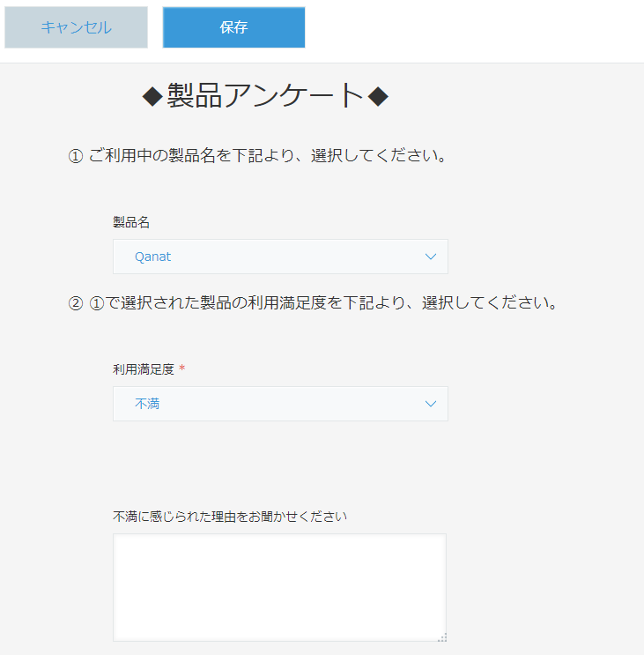Click the 保存 button
Image resolution: width=644 pixels, height=655 pixels.
point(233,27)
